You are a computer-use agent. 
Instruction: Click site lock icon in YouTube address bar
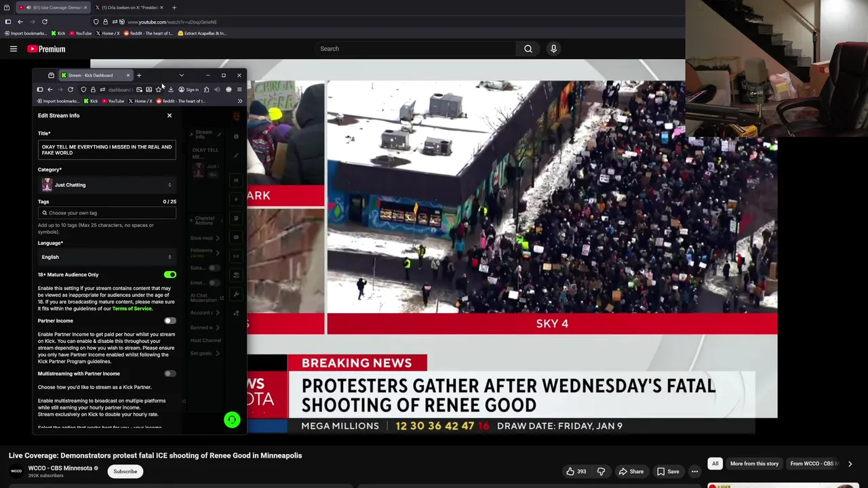click(105, 22)
